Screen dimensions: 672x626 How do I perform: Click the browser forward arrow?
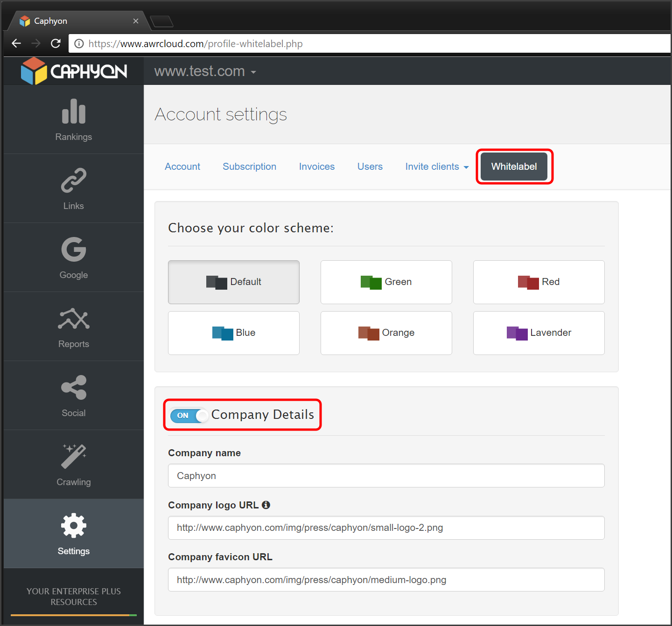coord(36,43)
